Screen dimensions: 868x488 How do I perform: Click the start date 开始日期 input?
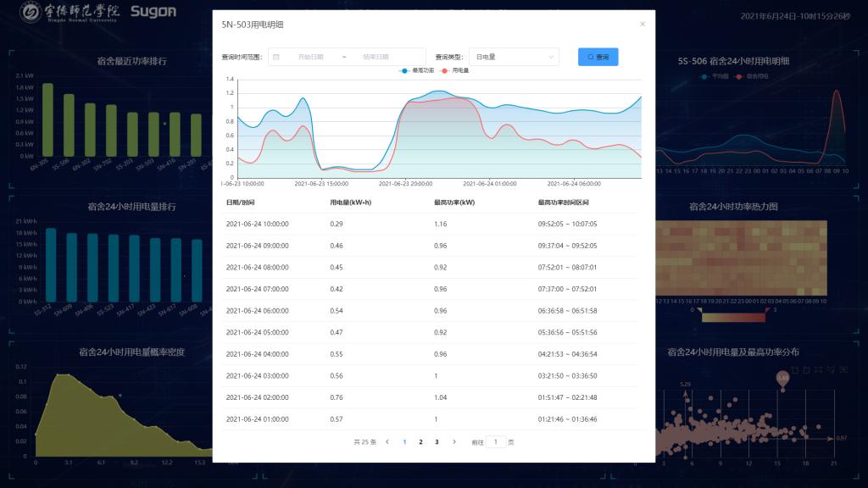[x=310, y=57]
